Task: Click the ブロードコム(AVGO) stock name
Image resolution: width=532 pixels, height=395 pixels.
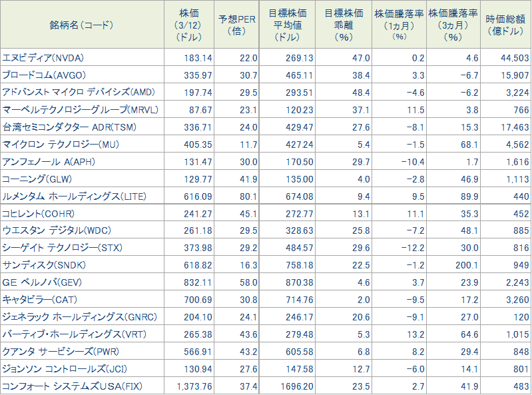Action: [x=44, y=75]
